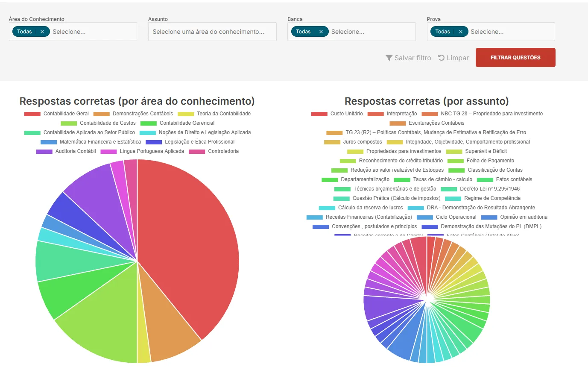Click the Auditoria Contábil purple legend swatch

[44, 151]
